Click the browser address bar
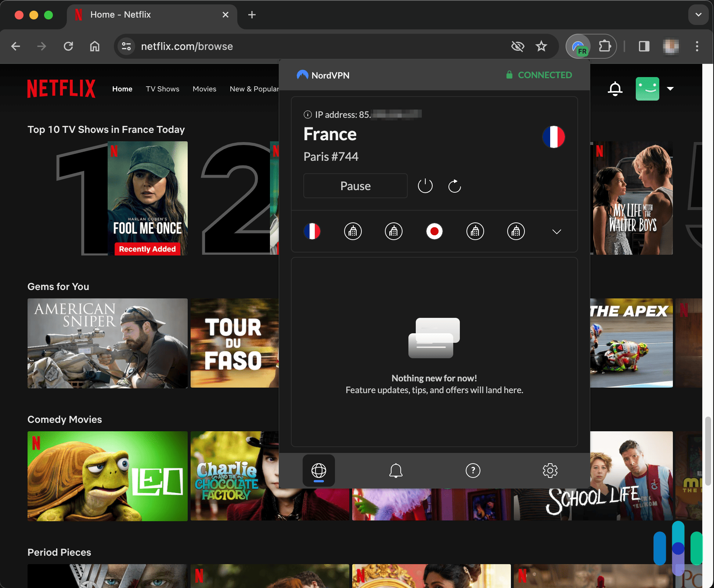Screen dimensions: 714x588 pyautogui.click(x=257, y=46)
